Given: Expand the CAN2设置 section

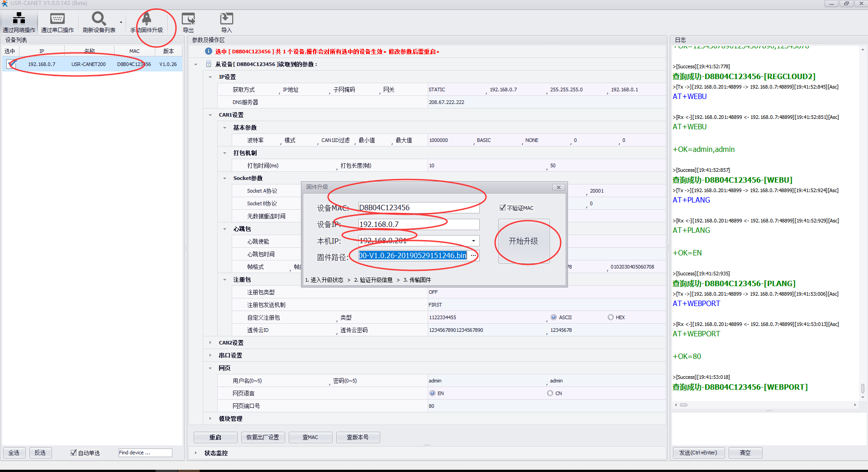Looking at the screenshot, I should (210, 343).
